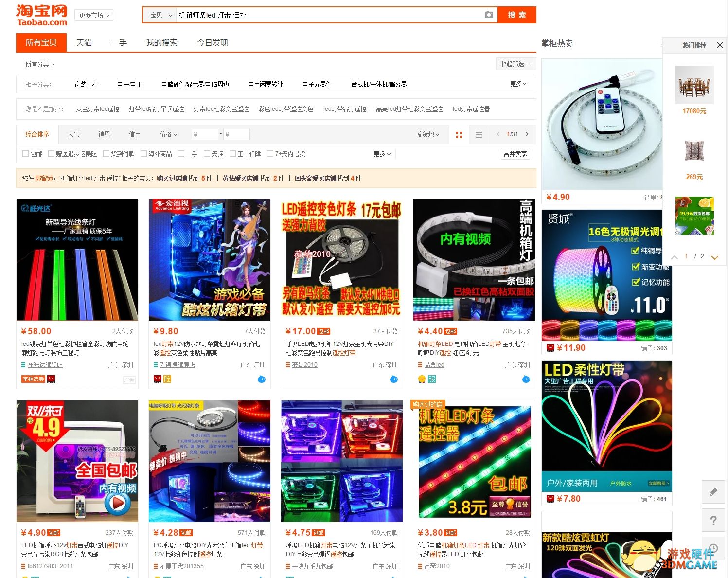Open the 更多市场 dropdown
The height and width of the screenshot is (578, 728).
coord(94,15)
